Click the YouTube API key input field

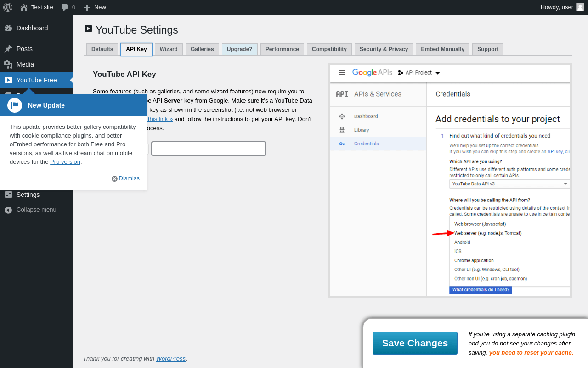tap(209, 149)
